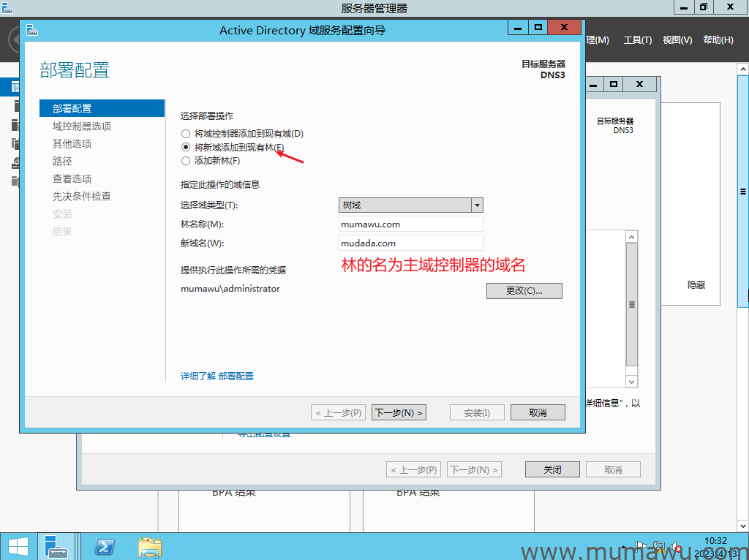Open the 工具(T) menu

(637, 40)
